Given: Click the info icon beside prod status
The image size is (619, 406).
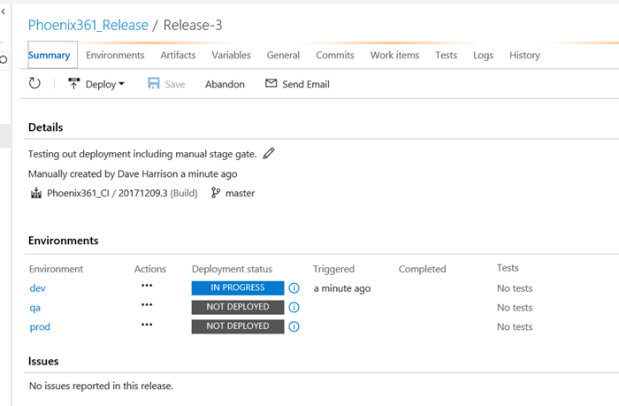Looking at the screenshot, I should coord(294,327).
